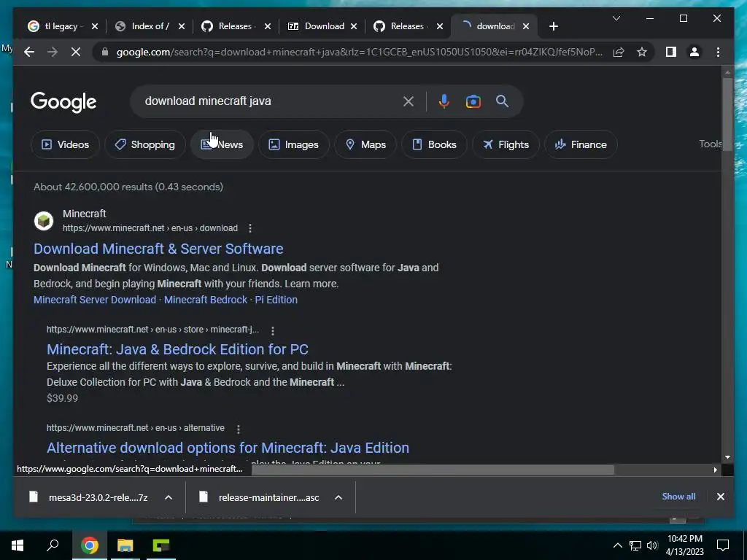Image resolution: width=747 pixels, height=560 pixels.
Task: Close the 'Index of /' tab
Action: coord(181,26)
